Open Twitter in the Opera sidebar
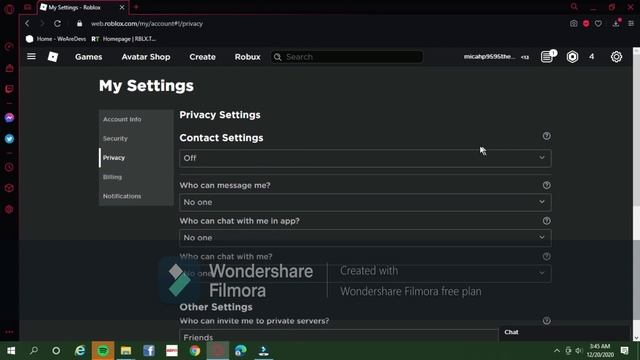640x360 pixels. click(9, 139)
